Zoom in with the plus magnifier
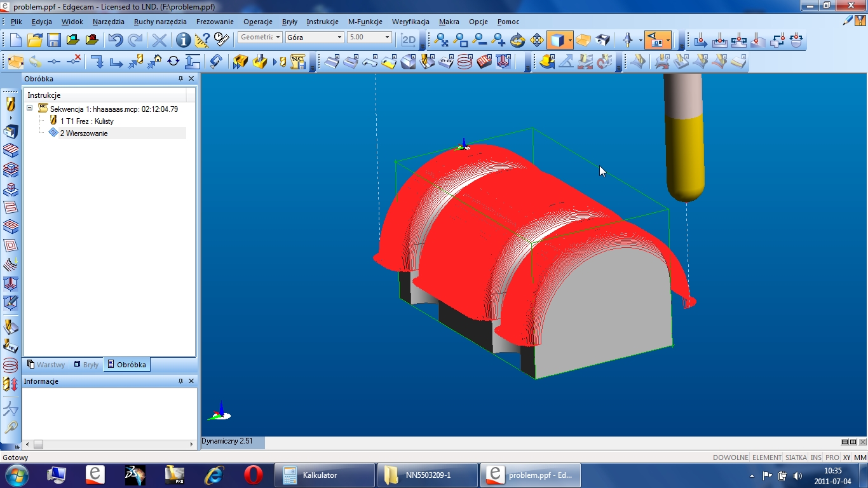Screen dimensions: 868x488 pyautogui.click(x=498, y=40)
